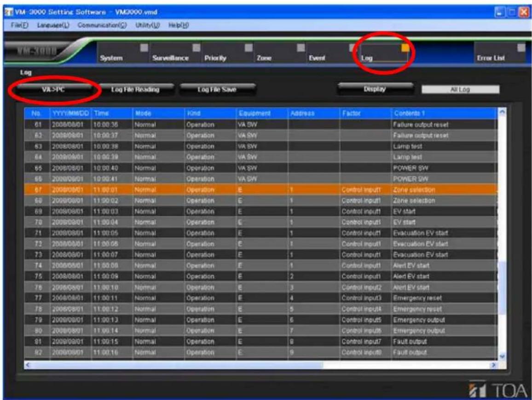
Task: Select log row number 80
Action: tap(260, 331)
